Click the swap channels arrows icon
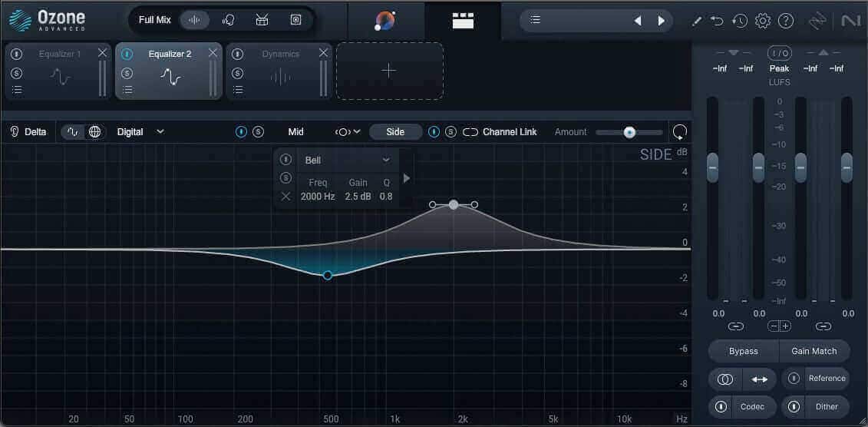The height and width of the screenshot is (427, 868). pyautogui.click(x=760, y=379)
